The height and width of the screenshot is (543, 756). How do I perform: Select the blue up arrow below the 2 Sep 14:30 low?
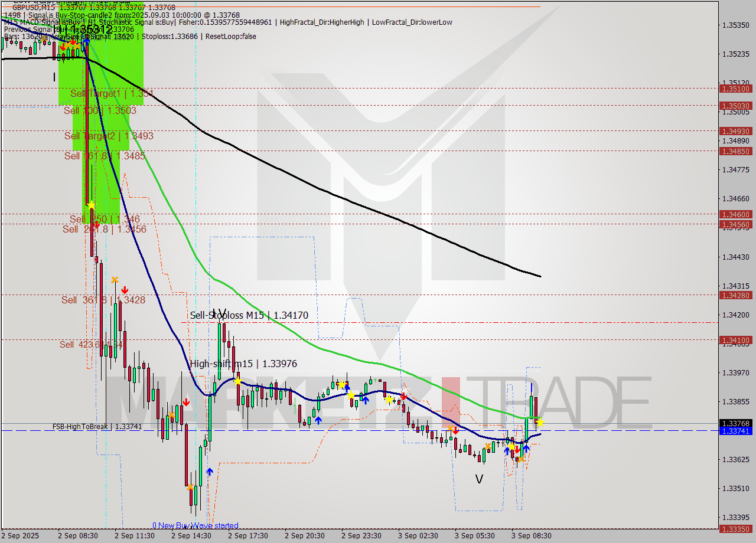tap(210, 471)
